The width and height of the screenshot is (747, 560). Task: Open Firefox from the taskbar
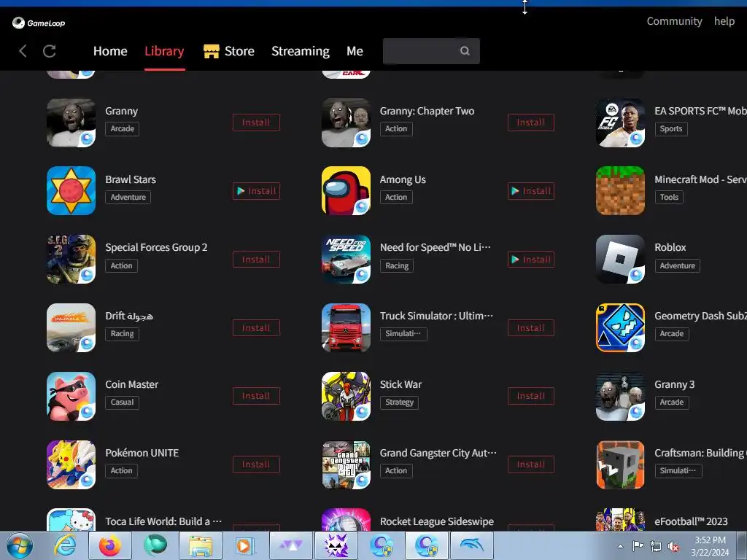109,545
